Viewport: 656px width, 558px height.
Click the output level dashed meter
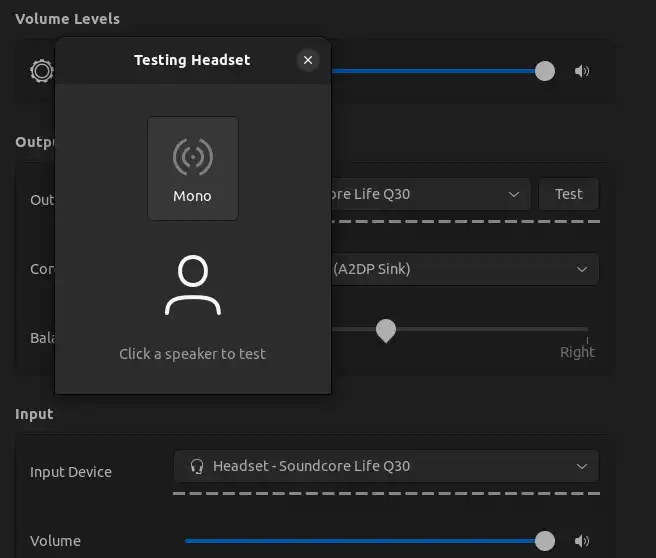(466, 221)
